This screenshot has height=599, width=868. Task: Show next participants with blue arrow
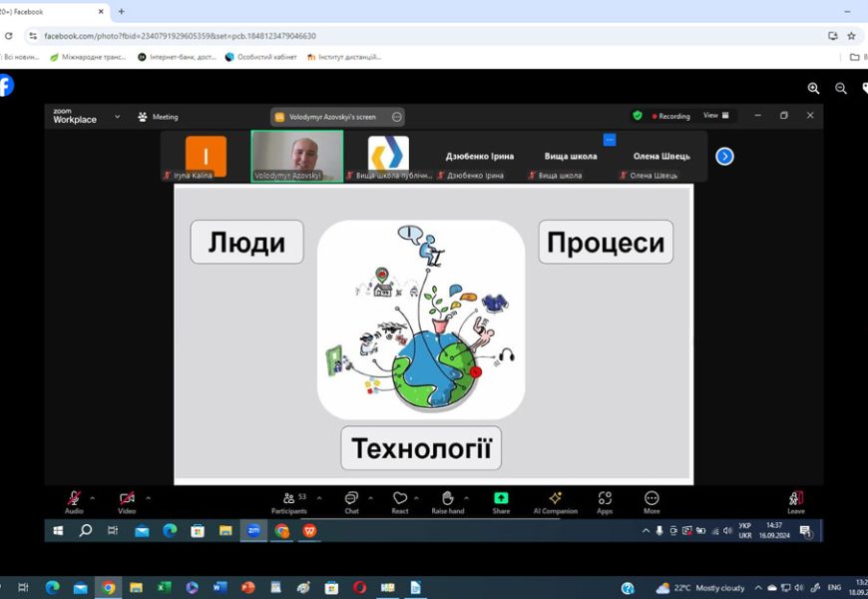tap(725, 157)
